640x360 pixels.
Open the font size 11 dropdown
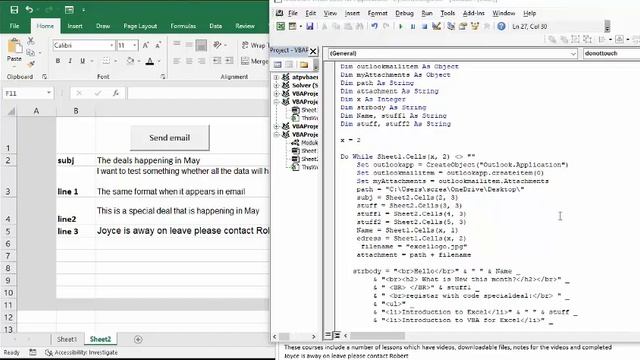click(x=135, y=45)
